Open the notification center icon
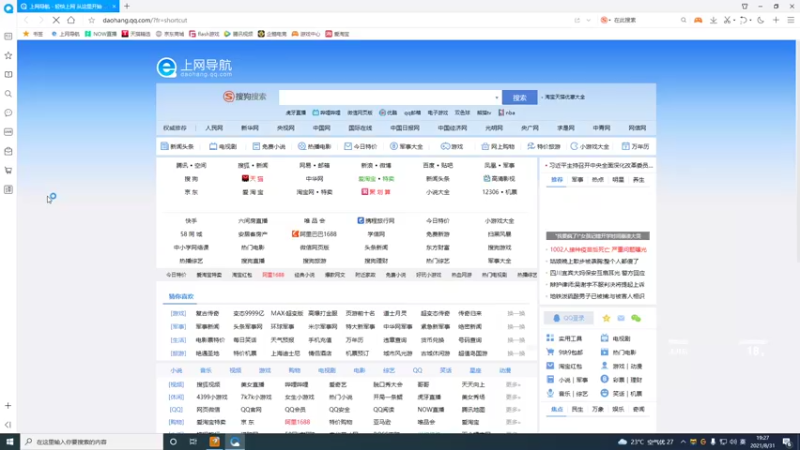The image size is (800, 450). [787, 442]
